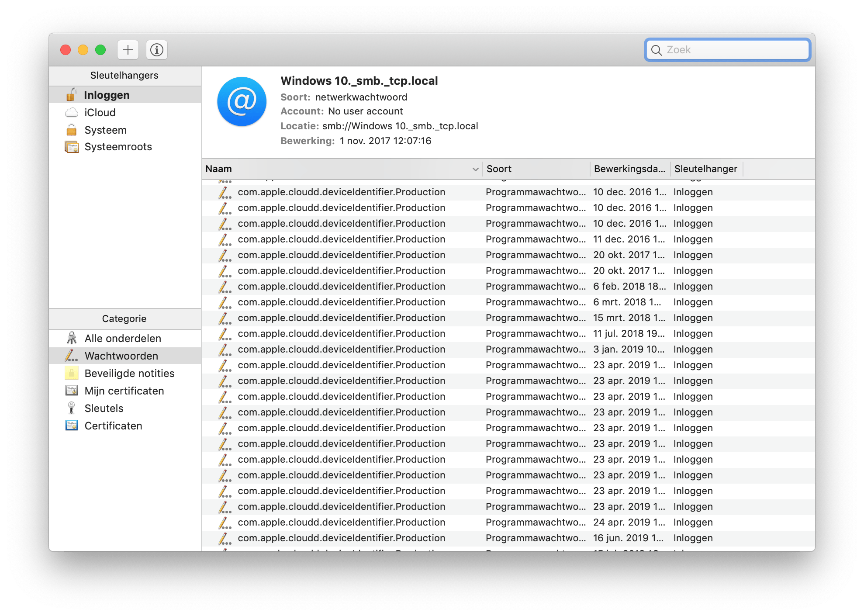Viewport: 864px width, 616px height.
Task: Toggle sort order via Naam column chevron
Action: [475, 169]
